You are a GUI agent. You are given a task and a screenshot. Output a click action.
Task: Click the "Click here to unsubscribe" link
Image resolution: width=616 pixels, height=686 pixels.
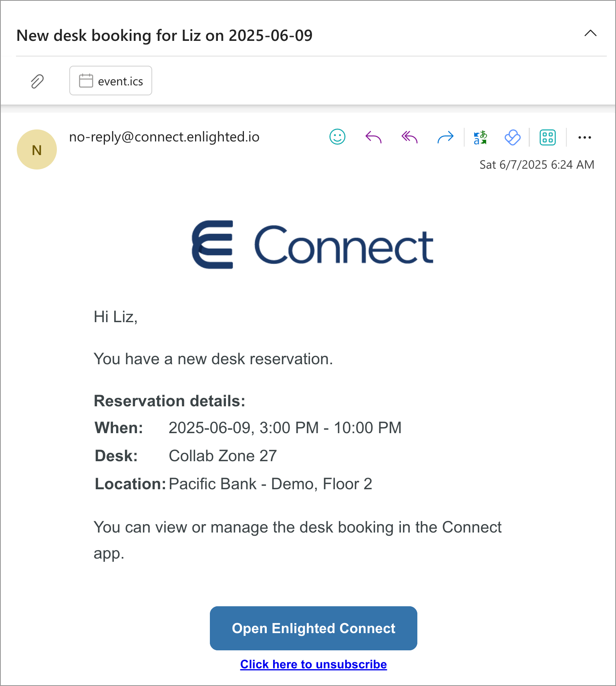313,664
